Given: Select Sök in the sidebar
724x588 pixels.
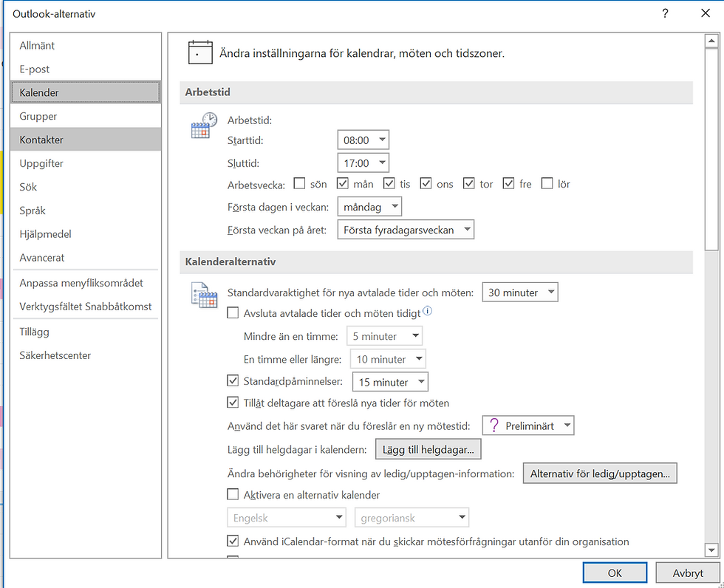Looking at the screenshot, I should click(x=86, y=186).
